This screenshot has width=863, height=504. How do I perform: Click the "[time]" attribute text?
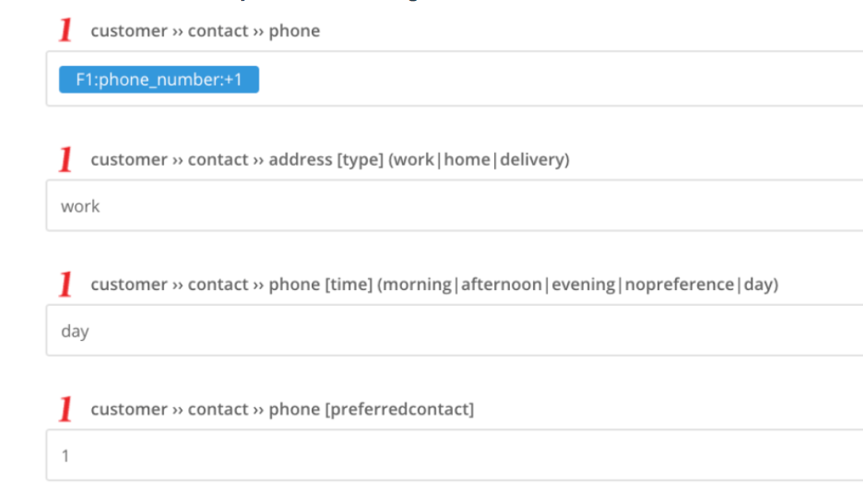pyautogui.click(x=348, y=284)
